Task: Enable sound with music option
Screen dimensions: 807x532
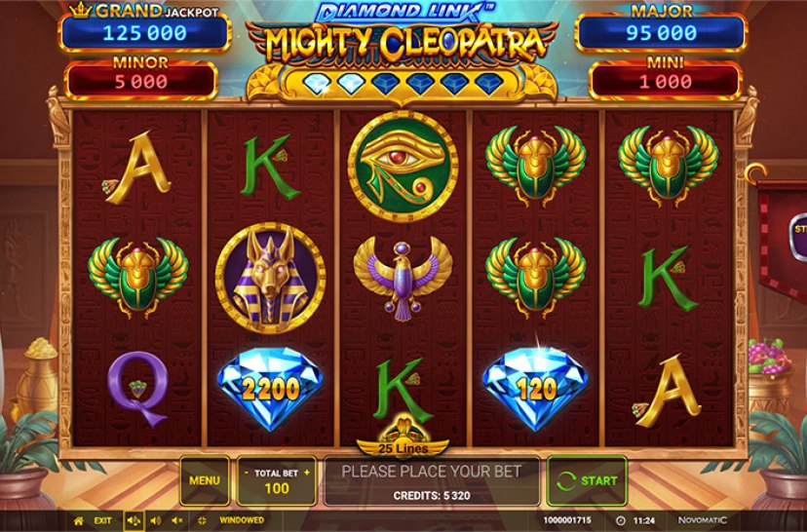Action: pyautogui.click(x=134, y=520)
